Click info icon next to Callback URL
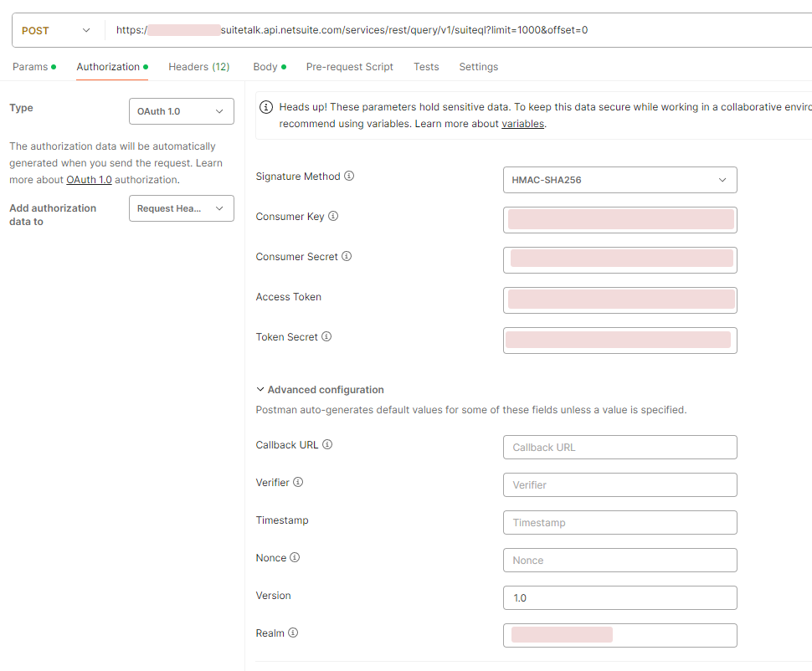This screenshot has width=812, height=671. click(x=327, y=445)
